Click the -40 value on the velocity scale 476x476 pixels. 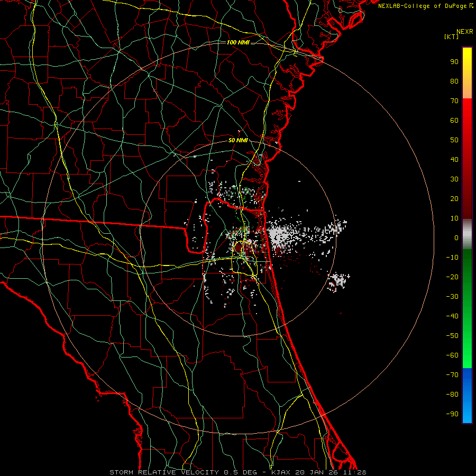[x=452, y=316]
